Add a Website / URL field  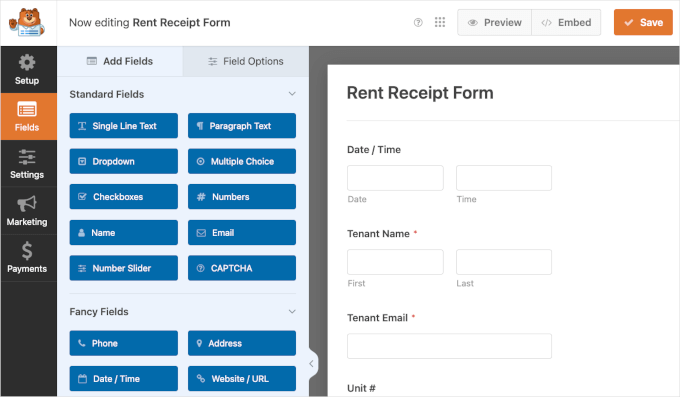tap(242, 379)
